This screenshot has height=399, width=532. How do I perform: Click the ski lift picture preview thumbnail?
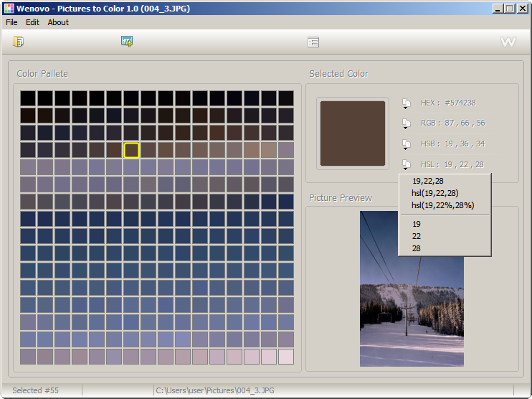pos(412,288)
